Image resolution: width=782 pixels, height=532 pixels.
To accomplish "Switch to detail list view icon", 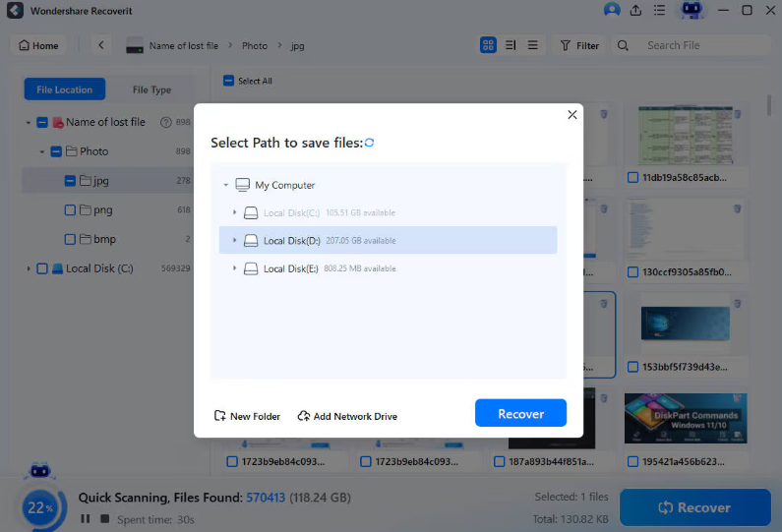I will pyautogui.click(x=511, y=45).
